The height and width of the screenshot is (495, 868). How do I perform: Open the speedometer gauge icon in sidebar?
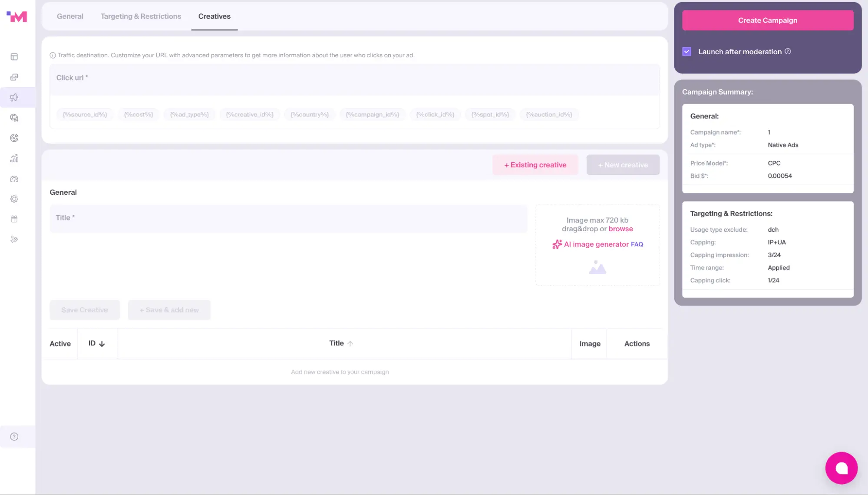coord(14,179)
